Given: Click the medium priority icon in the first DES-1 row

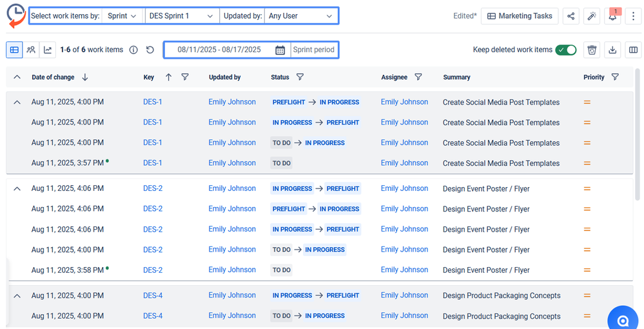Looking at the screenshot, I should pos(587,102).
